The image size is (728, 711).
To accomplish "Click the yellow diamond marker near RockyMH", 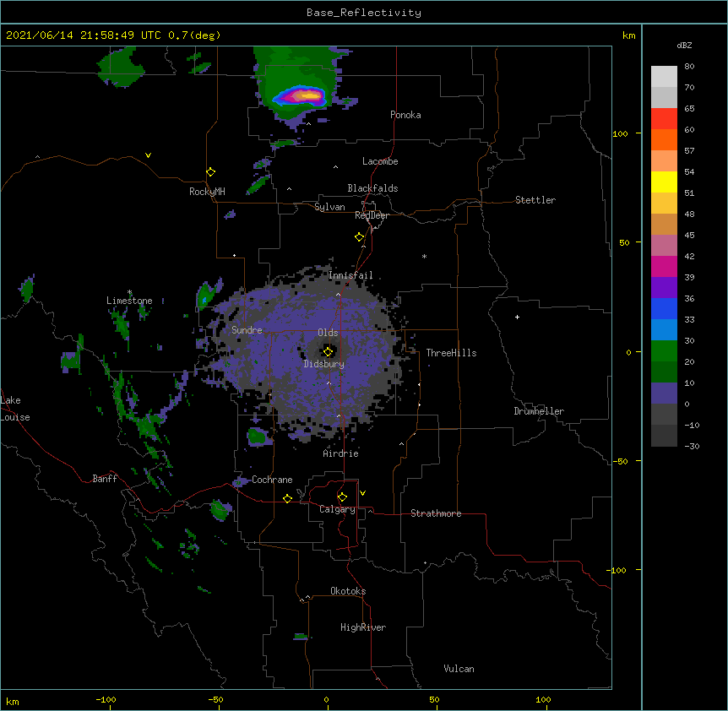I will pos(210,172).
